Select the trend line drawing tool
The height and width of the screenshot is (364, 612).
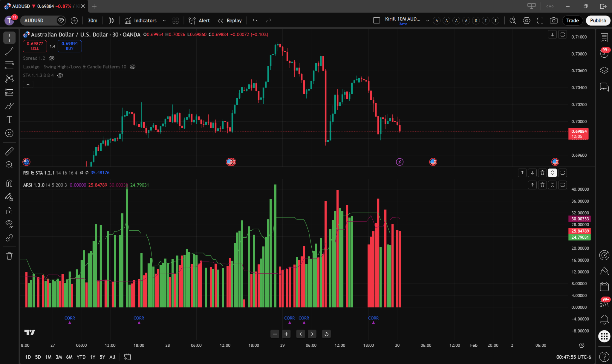9,52
